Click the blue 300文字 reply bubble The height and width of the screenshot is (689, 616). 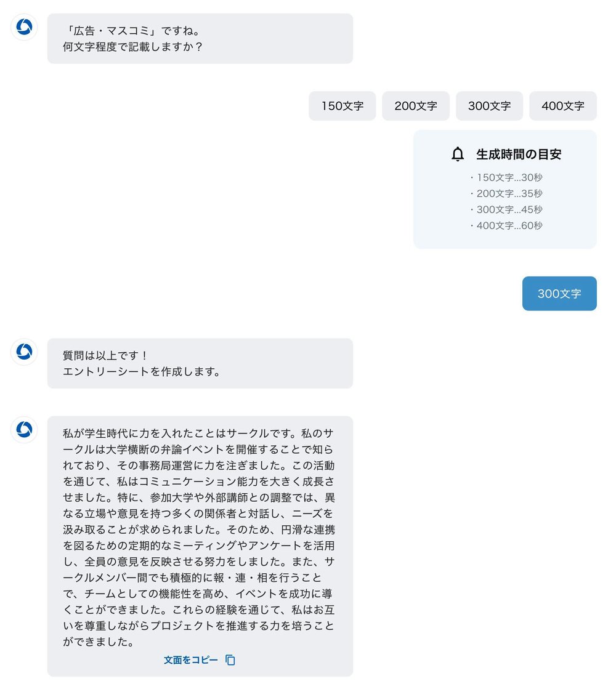tap(559, 294)
